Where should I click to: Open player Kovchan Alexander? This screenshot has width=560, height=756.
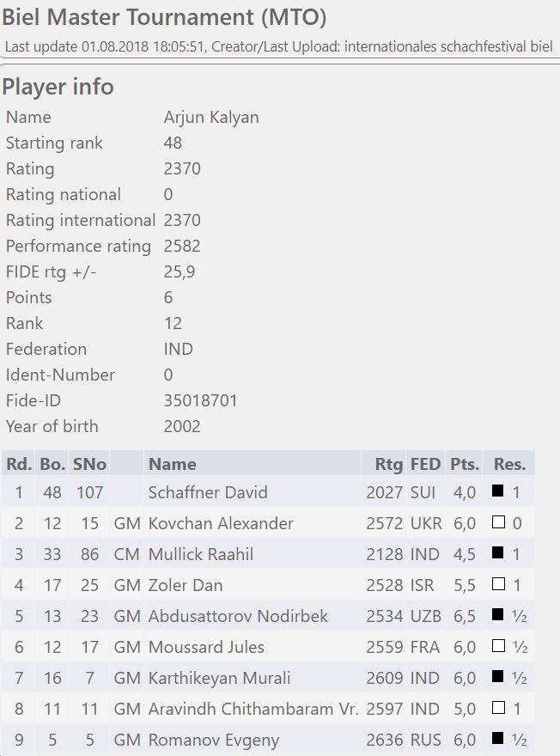221,523
